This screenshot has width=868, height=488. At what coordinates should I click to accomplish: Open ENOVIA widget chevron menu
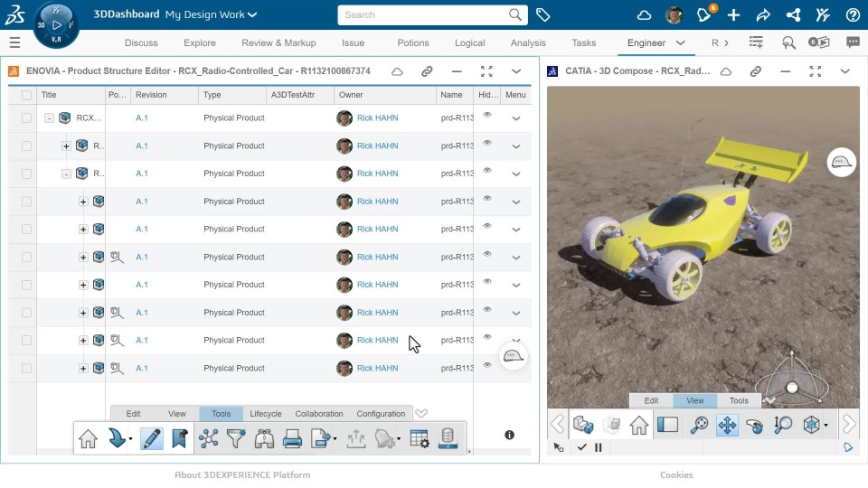516,71
